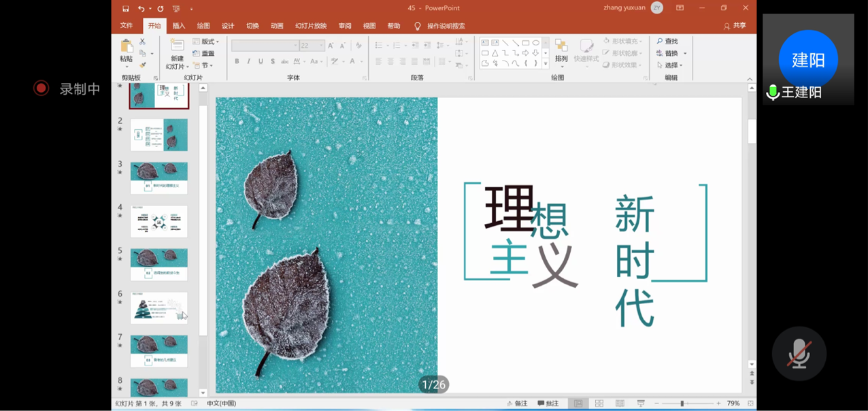Image resolution: width=868 pixels, height=411 pixels.
Task: Open the Insert (插入) ribbon tab
Action: pos(179,26)
